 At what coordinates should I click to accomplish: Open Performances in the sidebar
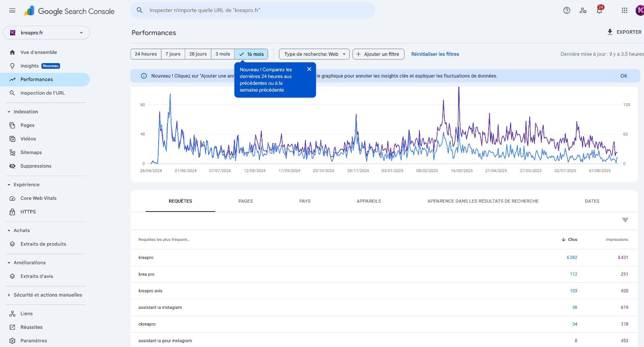tap(45, 80)
